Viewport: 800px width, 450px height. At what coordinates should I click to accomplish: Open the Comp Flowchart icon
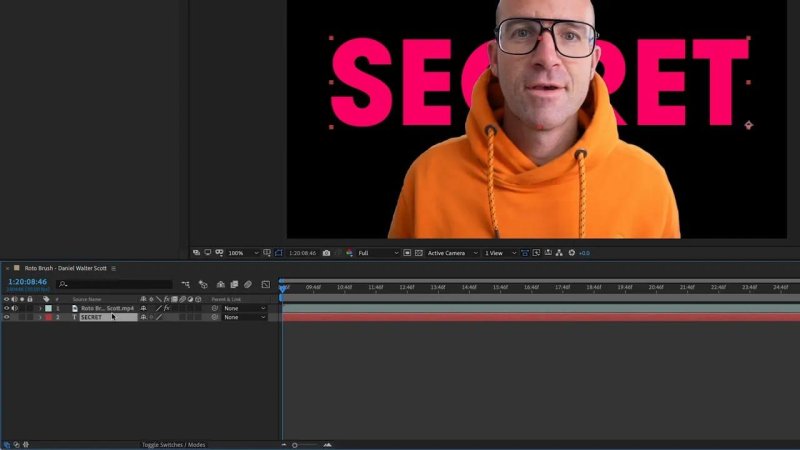click(x=559, y=253)
